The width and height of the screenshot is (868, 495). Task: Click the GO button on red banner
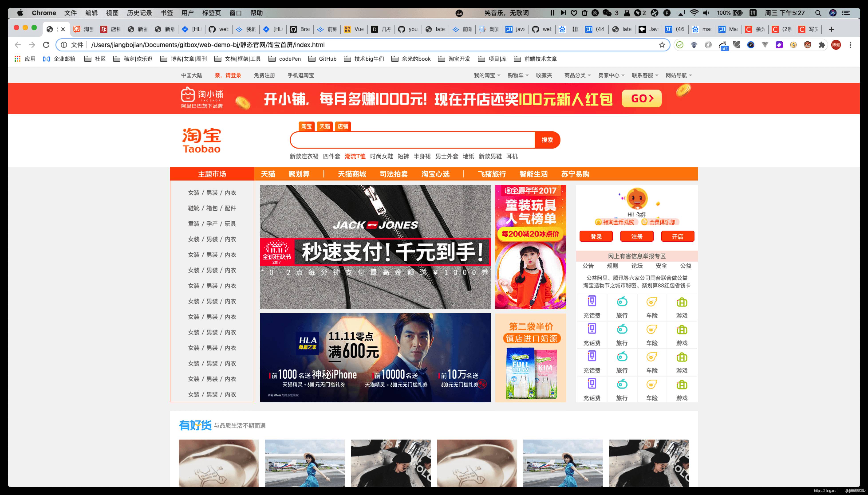coord(641,99)
